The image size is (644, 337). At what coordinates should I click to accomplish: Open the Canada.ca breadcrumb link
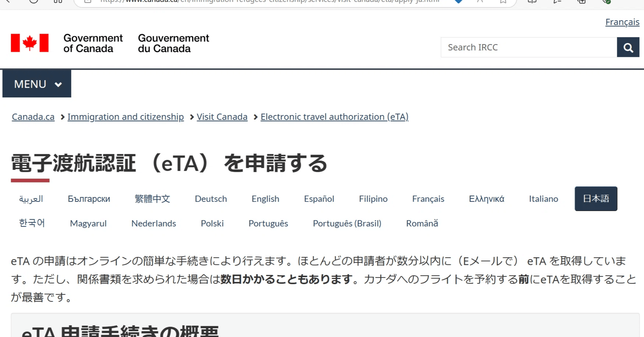pos(33,116)
